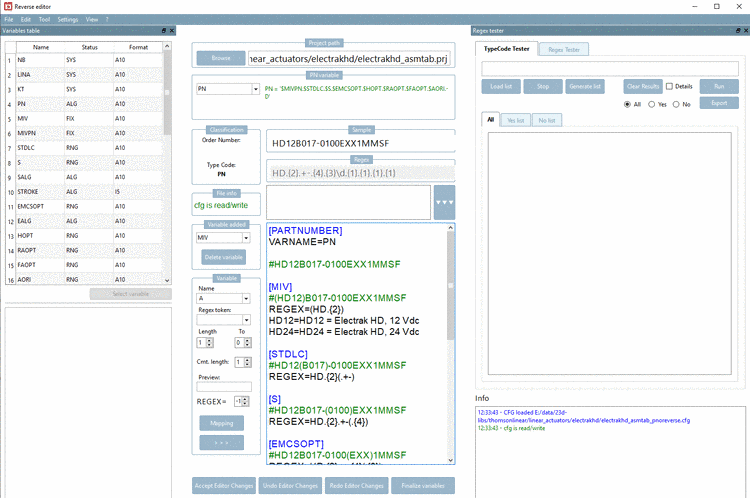Click the Stop button
Screen dimensions: 750x498
(543, 87)
